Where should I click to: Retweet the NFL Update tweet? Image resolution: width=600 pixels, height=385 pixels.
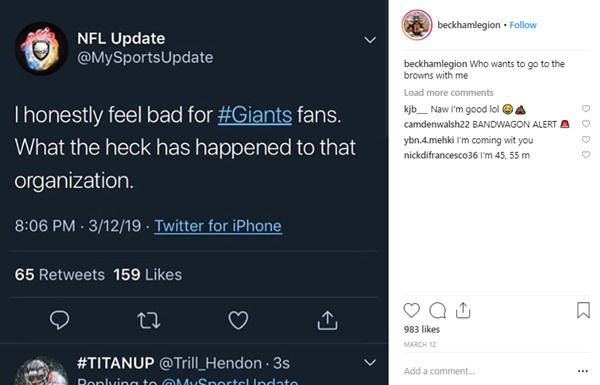149,320
